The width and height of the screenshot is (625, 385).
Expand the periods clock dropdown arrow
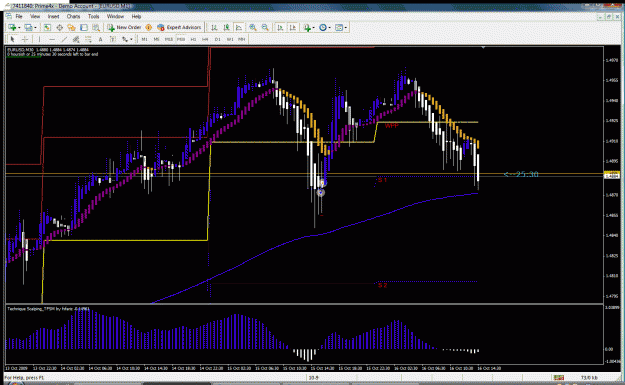pyautogui.click(x=330, y=28)
